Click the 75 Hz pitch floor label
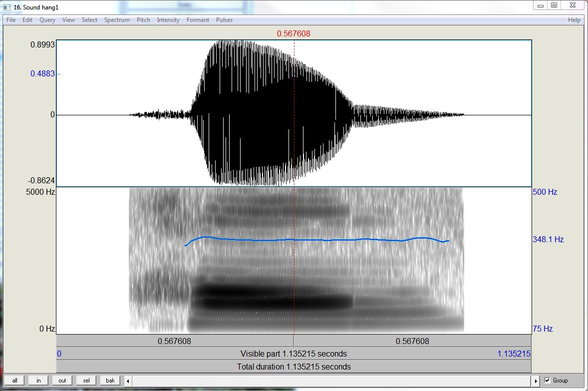 543,329
